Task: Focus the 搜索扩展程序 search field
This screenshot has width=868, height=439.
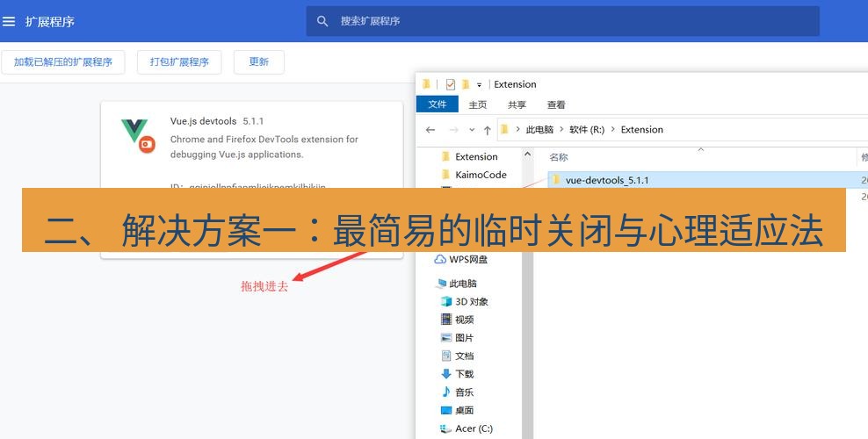Action: coord(562,21)
